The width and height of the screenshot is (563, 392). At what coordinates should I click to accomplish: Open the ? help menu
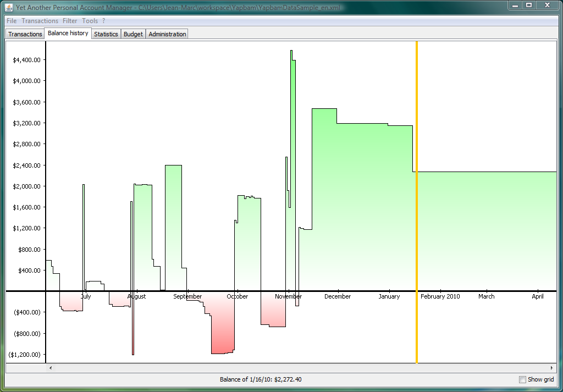[x=103, y=21]
